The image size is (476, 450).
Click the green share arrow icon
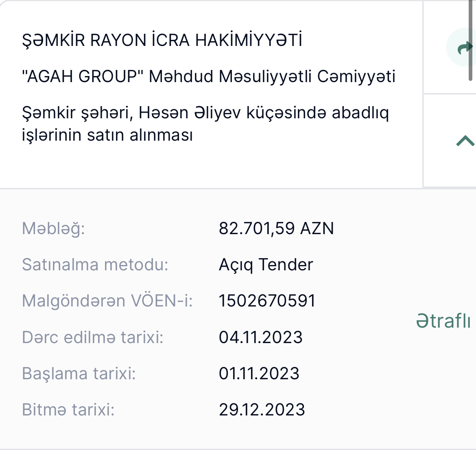point(465,48)
